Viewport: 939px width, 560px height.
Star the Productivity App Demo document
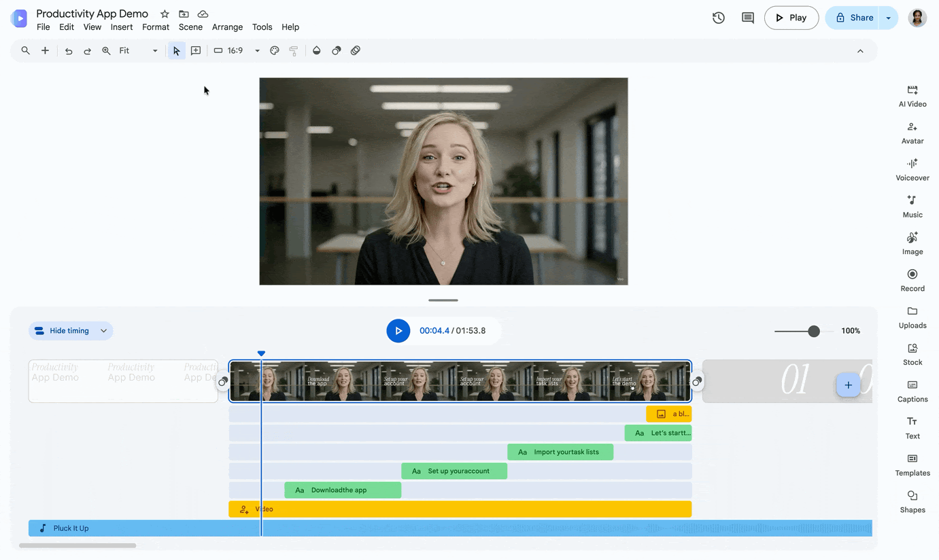pos(165,14)
